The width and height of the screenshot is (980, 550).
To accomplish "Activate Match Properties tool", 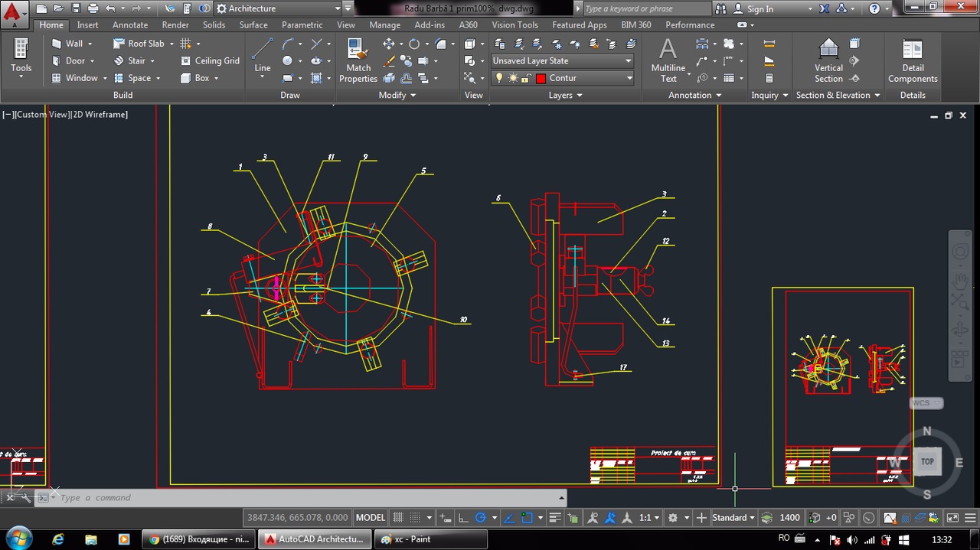I will coord(358,61).
